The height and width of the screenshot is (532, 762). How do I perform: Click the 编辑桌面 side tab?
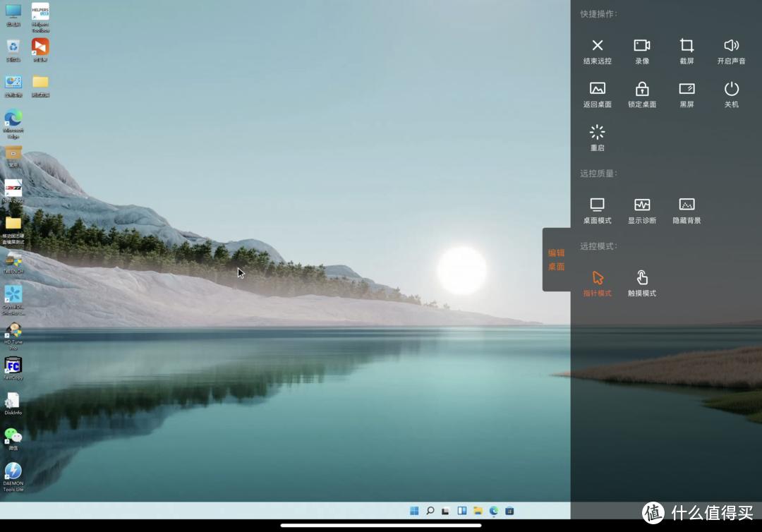pyautogui.click(x=556, y=260)
